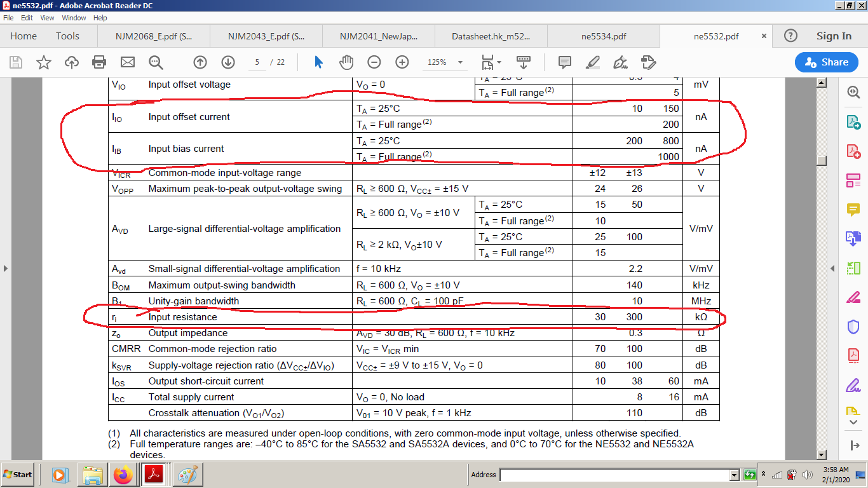Screen dimensions: 868x488
Task: Click the vertical scrollbar down arrow
Action: pyautogui.click(x=822, y=455)
